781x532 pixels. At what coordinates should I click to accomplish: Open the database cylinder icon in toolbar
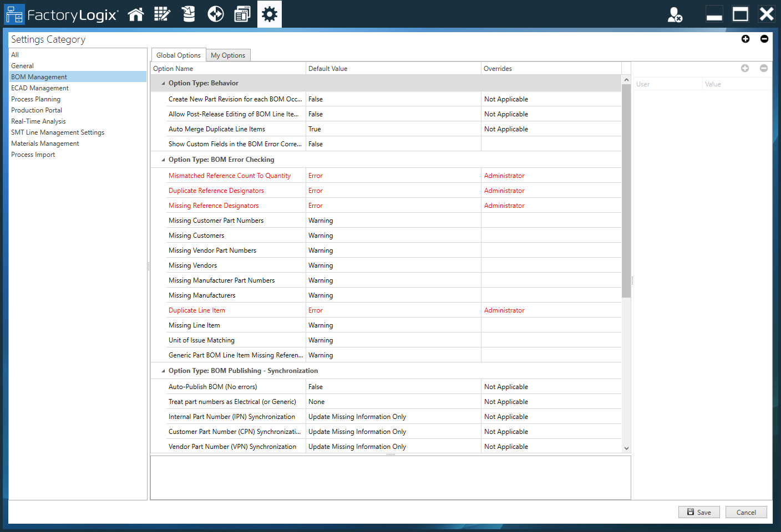click(189, 14)
